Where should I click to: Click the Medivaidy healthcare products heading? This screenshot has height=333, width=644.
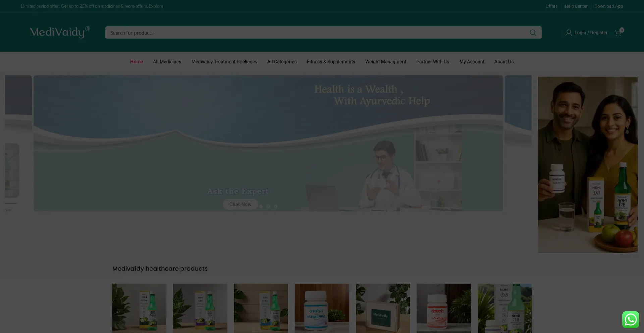point(160,269)
